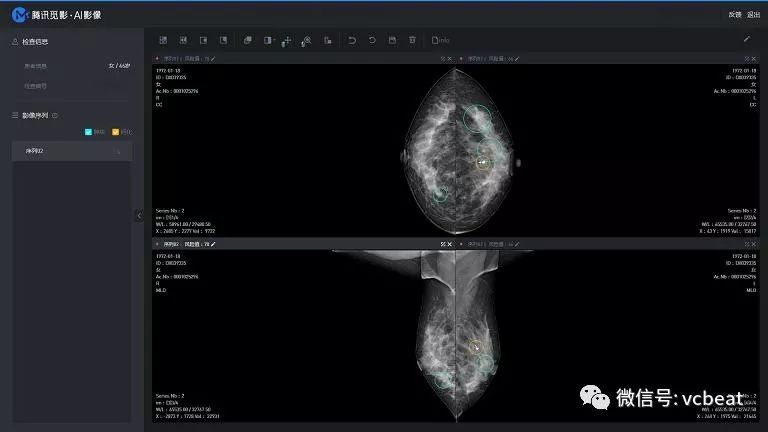
Task: Collapse the left sidebar with the arrow handle
Action: (139, 216)
